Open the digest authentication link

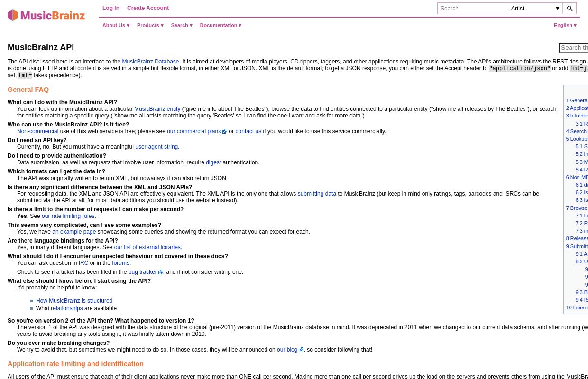(x=213, y=162)
